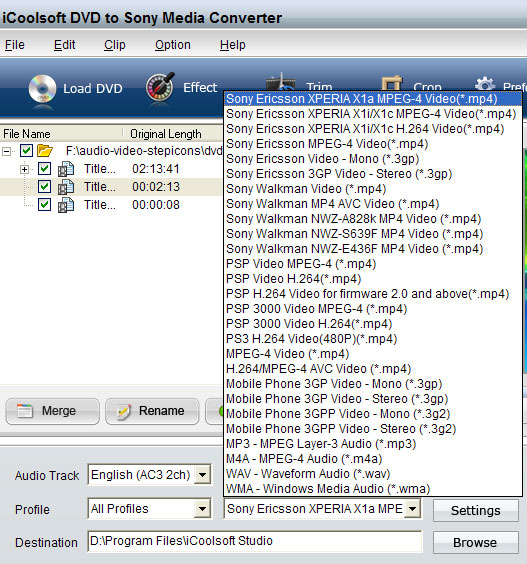Viewport: 527px width, 564px height.
Task: Click the Merge button icon
Action: tap(25, 411)
